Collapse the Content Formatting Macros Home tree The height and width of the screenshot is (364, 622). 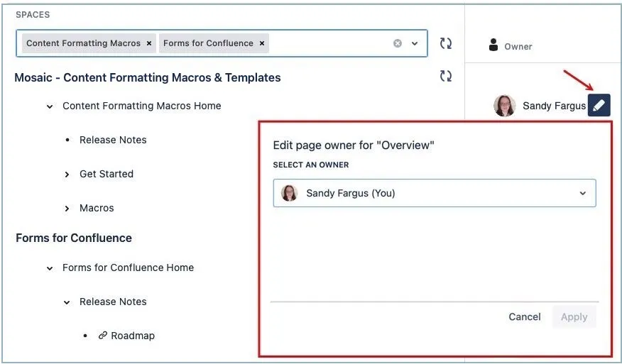click(x=50, y=106)
